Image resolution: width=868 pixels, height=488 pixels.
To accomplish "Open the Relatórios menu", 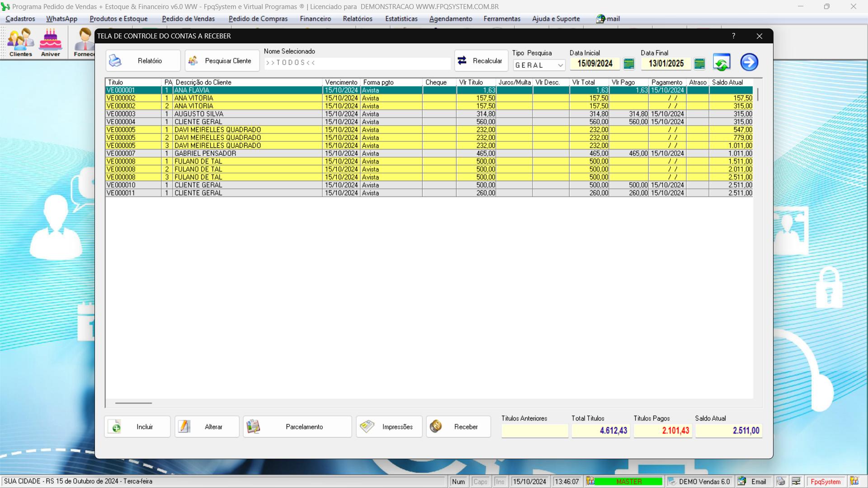I will point(358,19).
